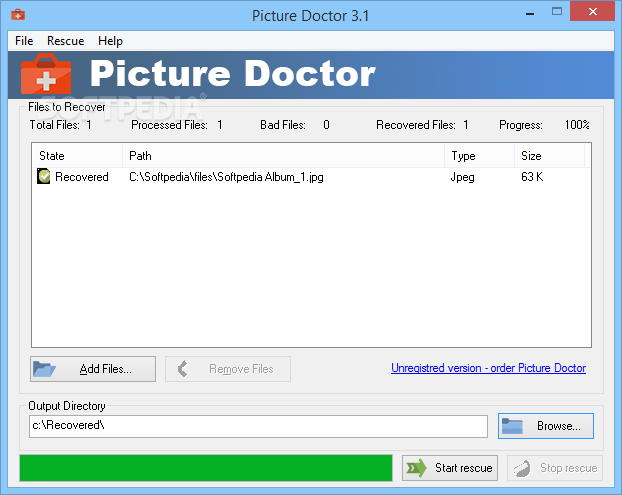Start the rescue process

point(450,468)
